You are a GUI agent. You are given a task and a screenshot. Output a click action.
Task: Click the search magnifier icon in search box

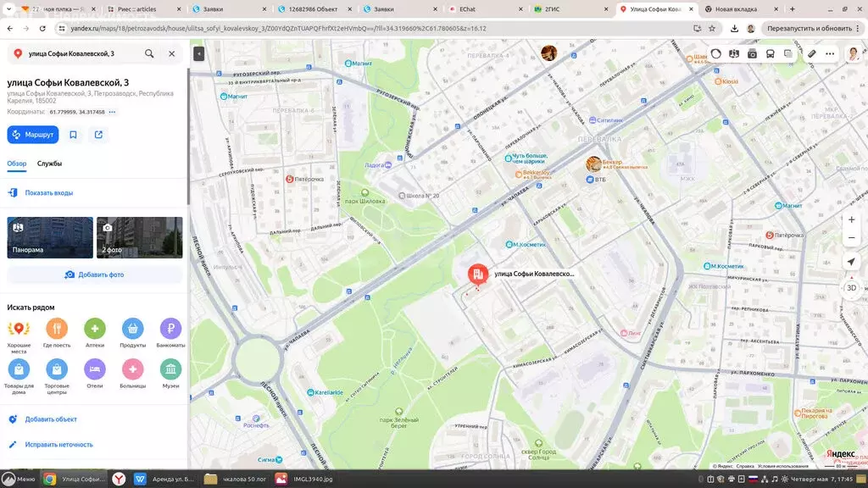click(x=149, y=53)
